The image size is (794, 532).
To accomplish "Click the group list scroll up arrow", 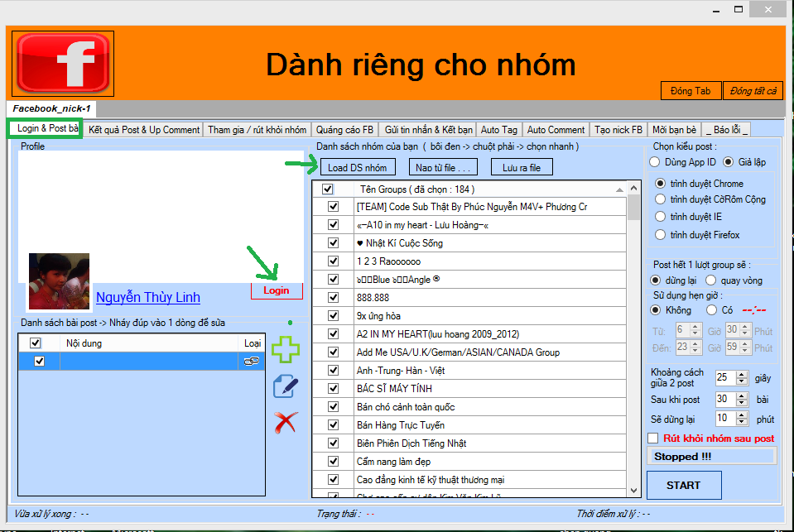I will coord(633,188).
